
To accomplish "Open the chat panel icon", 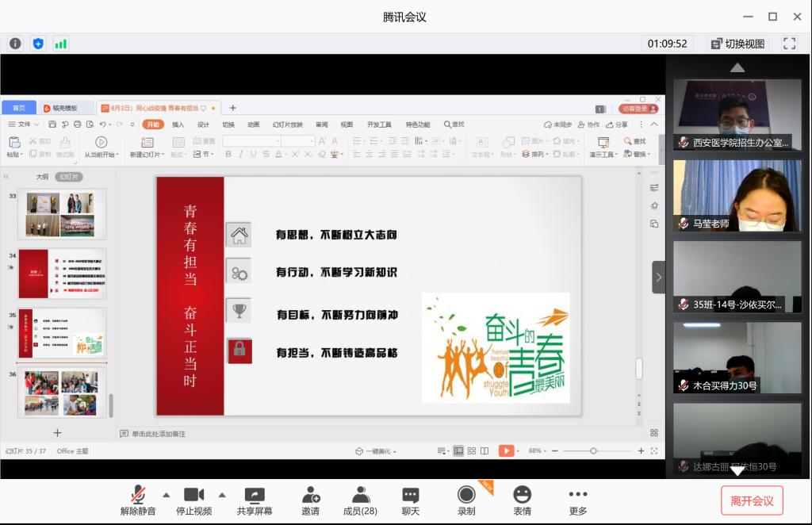I will 410,495.
